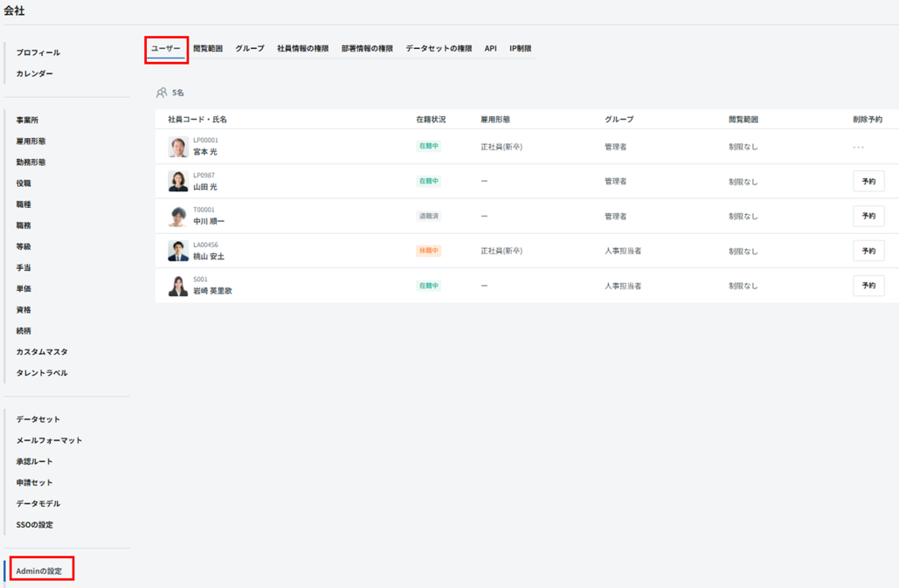Open Adminの設定 in the sidebar
The image size is (899, 588).
[x=39, y=571]
